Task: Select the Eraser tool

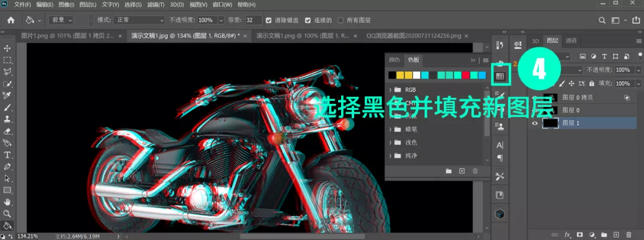Action: pyautogui.click(x=7, y=131)
